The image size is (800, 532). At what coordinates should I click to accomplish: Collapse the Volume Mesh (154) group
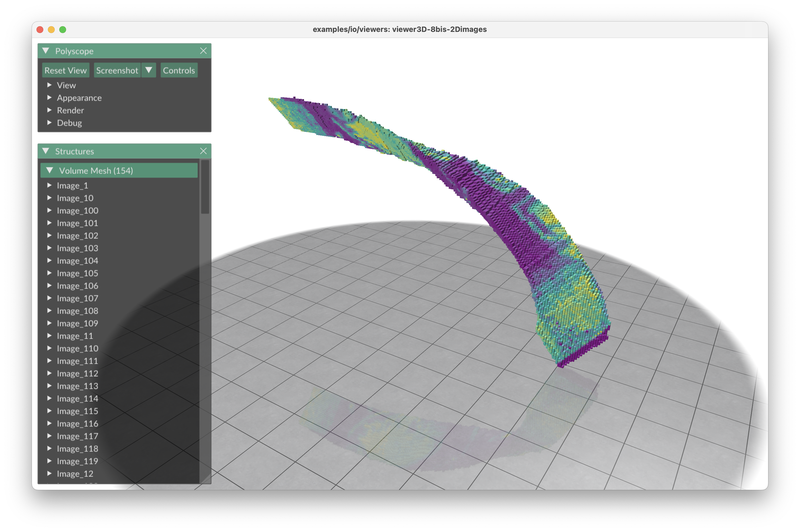50,170
